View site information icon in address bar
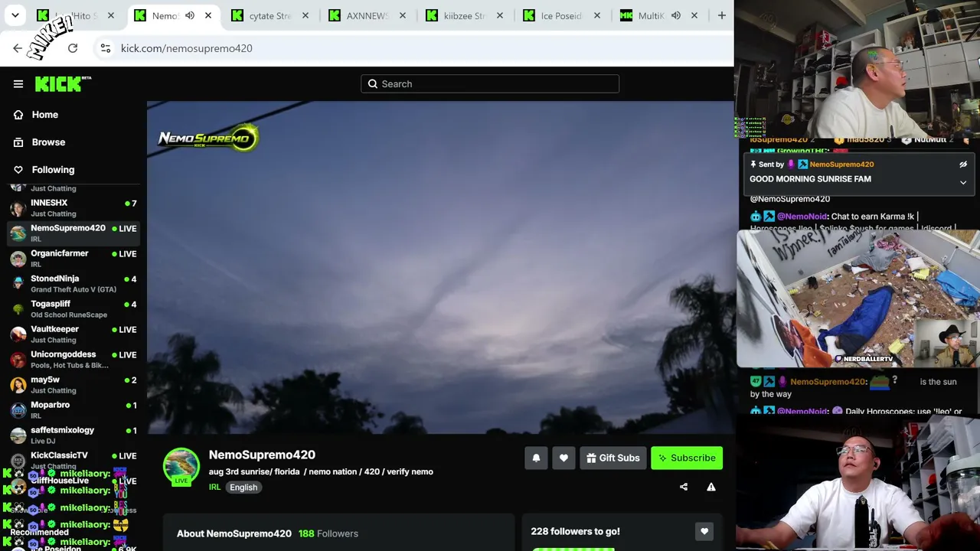 pos(106,48)
